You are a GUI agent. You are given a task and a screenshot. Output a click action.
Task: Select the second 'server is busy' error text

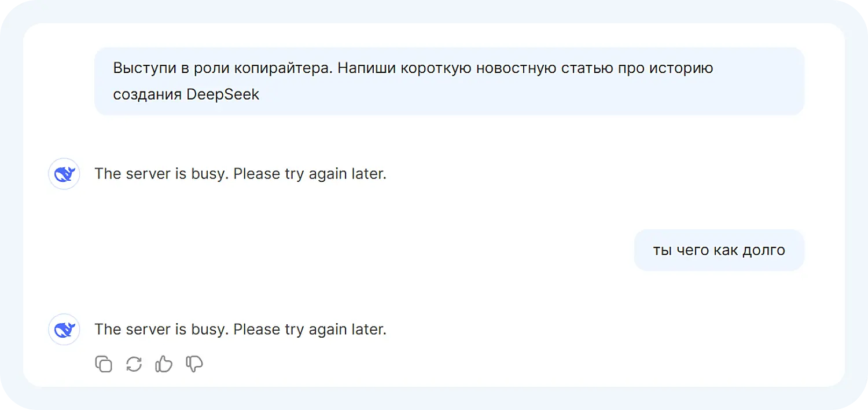pos(241,330)
